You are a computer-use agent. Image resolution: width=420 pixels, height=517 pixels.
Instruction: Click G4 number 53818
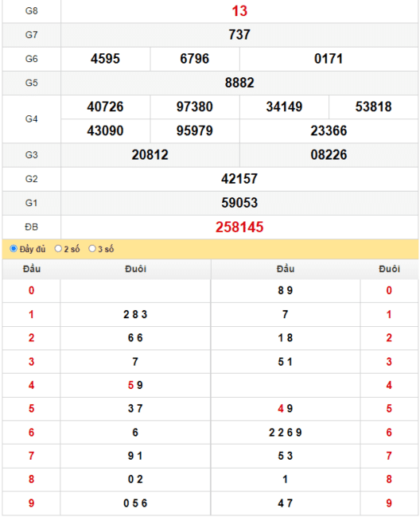374,107
